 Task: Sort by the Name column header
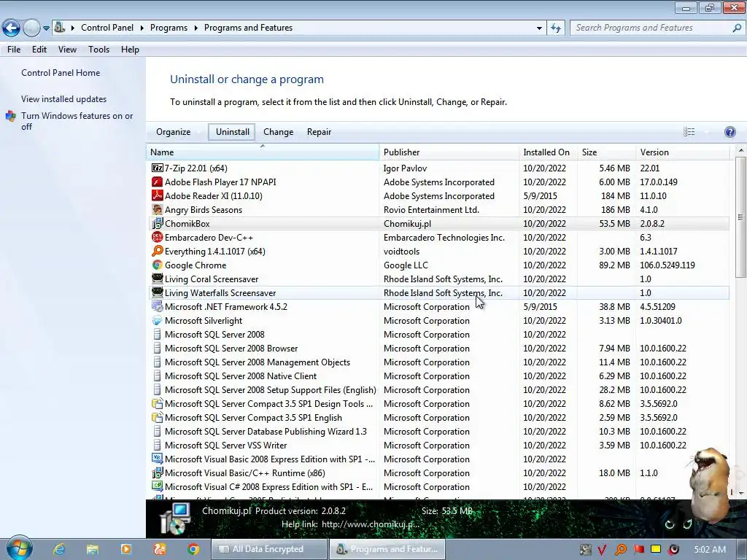click(263, 152)
